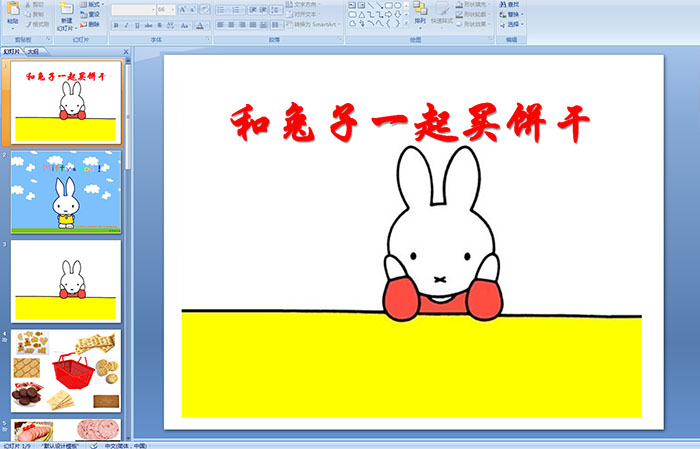The image size is (700, 449).
Task: Open the Layout (版式) dropdown
Action: (92, 4)
